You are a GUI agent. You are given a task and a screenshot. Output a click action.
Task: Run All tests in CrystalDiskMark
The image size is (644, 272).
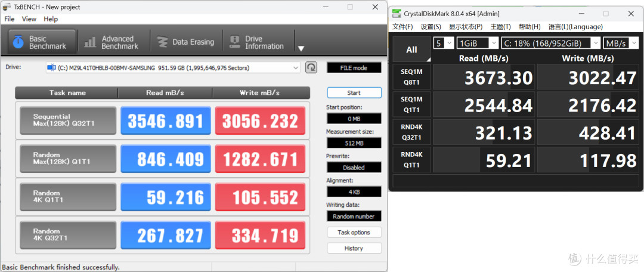(x=411, y=50)
